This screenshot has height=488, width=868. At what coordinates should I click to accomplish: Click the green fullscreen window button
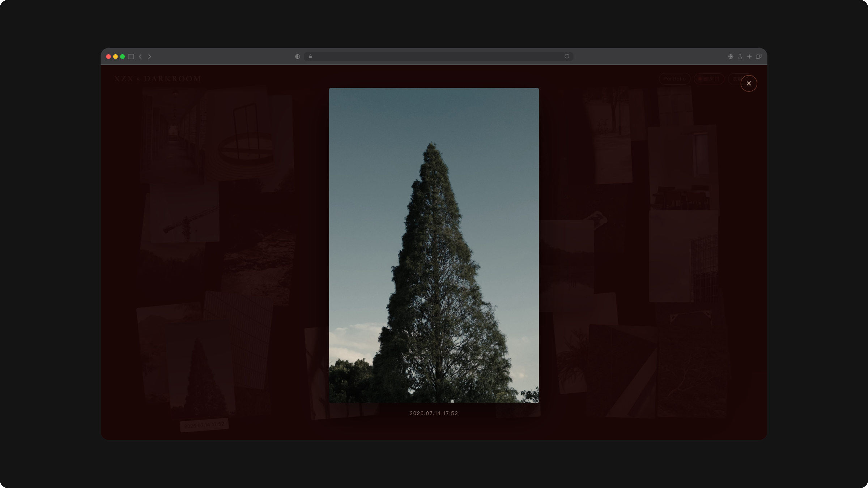[x=123, y=56]
